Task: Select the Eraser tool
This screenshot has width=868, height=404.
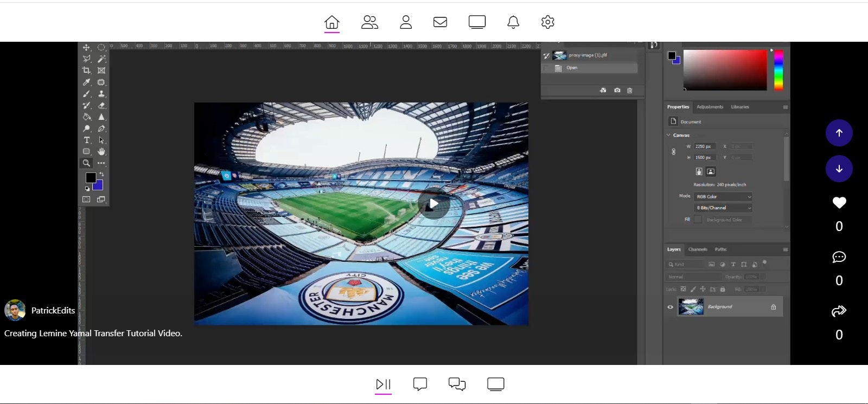Action: tap(101, 105)
